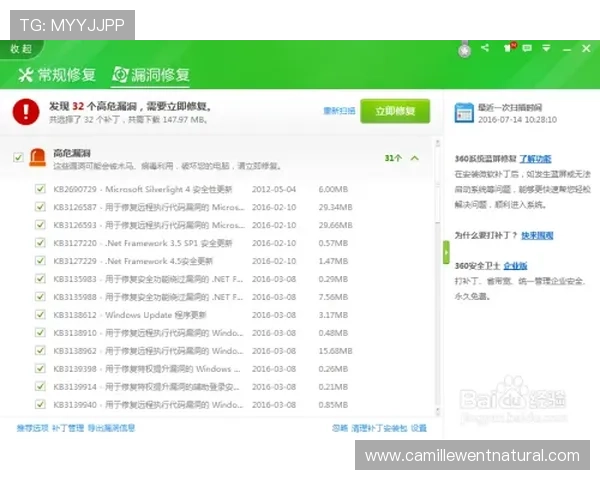Viewport: 600px width, 480px height.
Task: Uncheck KB3138962 patch checkbox
Action: pyautogui.click(x=40, y=351)
